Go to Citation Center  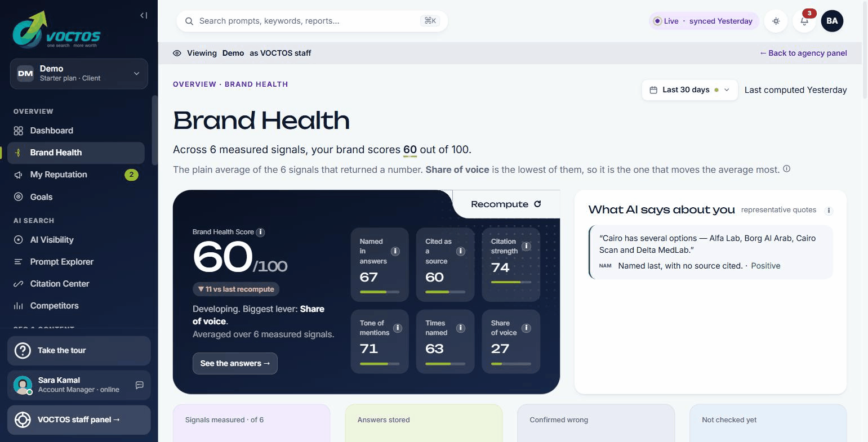pos(75,284)
